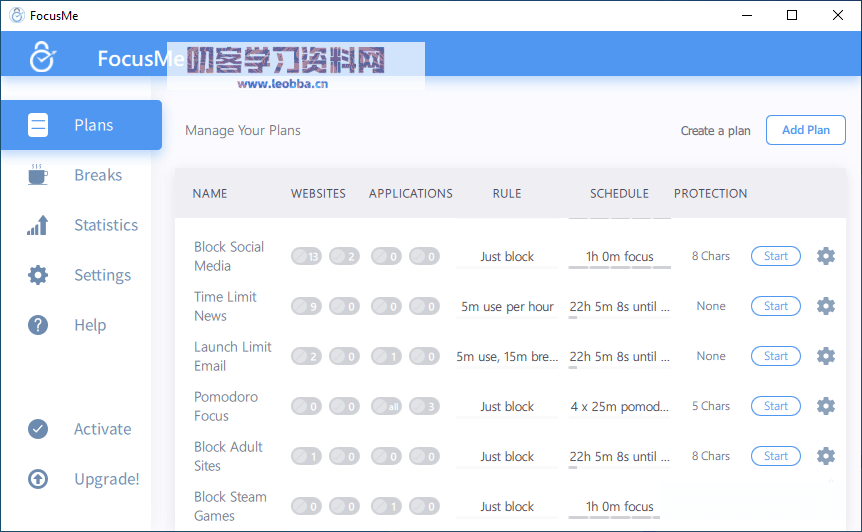Screen dimensions: 862x532
Task: Click the '8 Chars' protection for Block Social Media
Action: [x=711, y=256]
